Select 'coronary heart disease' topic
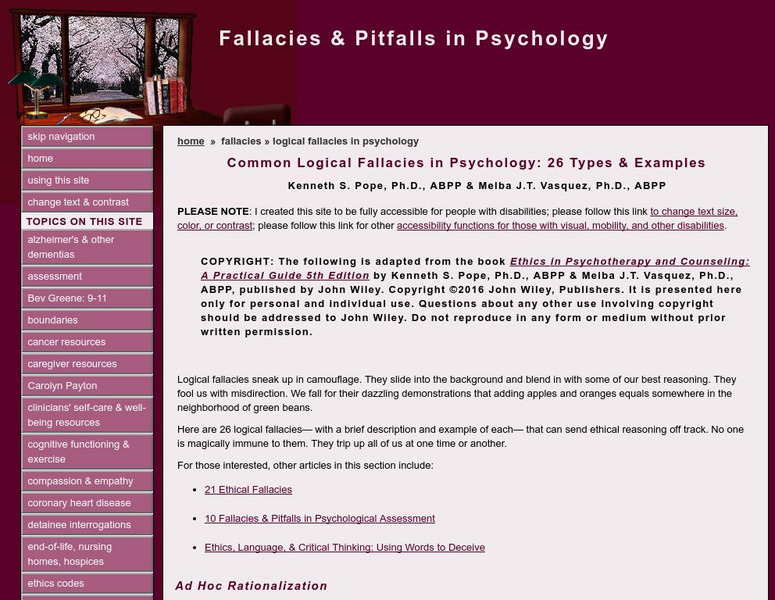 click(x=87, y=503)
